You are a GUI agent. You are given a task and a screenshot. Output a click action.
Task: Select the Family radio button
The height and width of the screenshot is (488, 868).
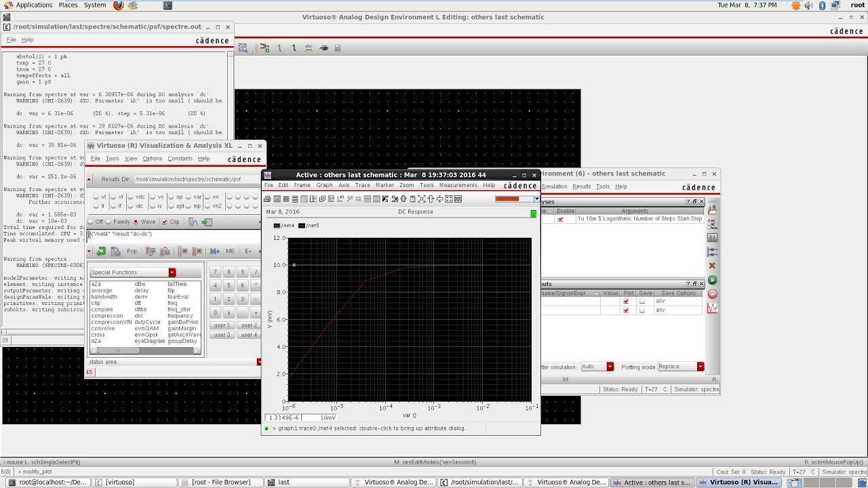pyautogui.click(x=109, y=222)
